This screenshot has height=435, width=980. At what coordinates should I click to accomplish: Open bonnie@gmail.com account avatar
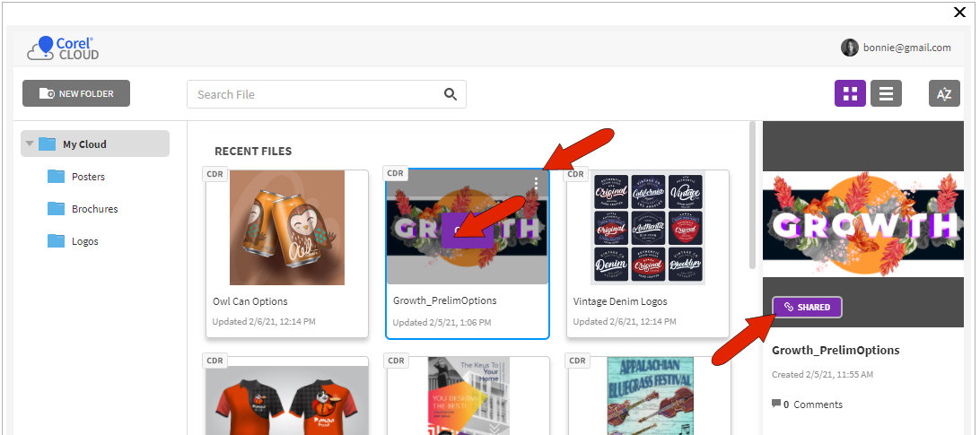coord(849,48)
